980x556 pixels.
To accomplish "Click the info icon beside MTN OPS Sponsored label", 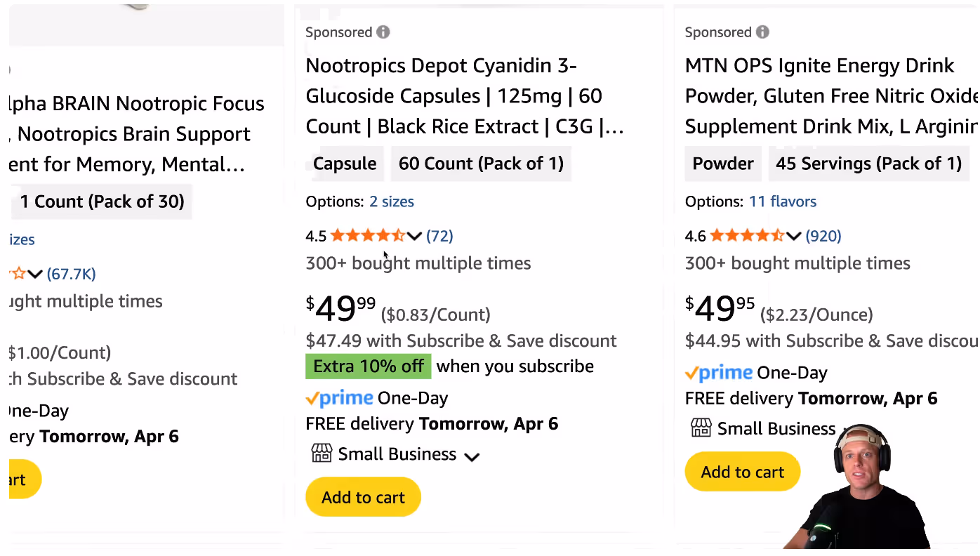I will 762,32.
